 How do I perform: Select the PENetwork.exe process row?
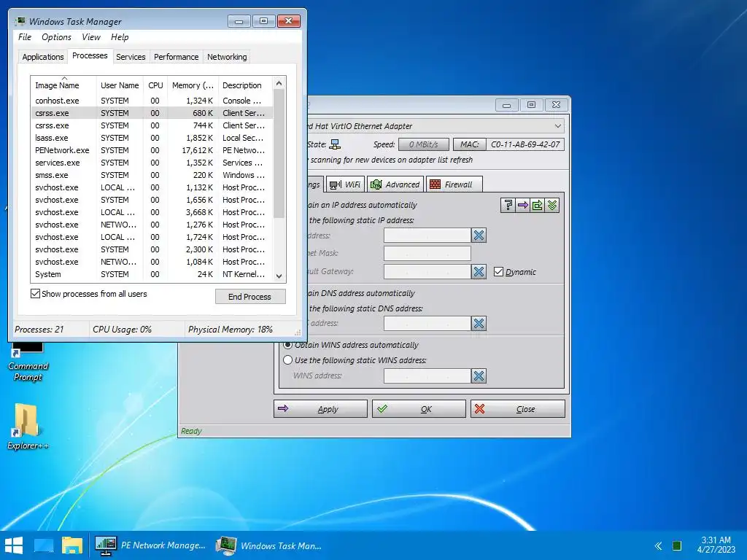click(x=152, y=150)
